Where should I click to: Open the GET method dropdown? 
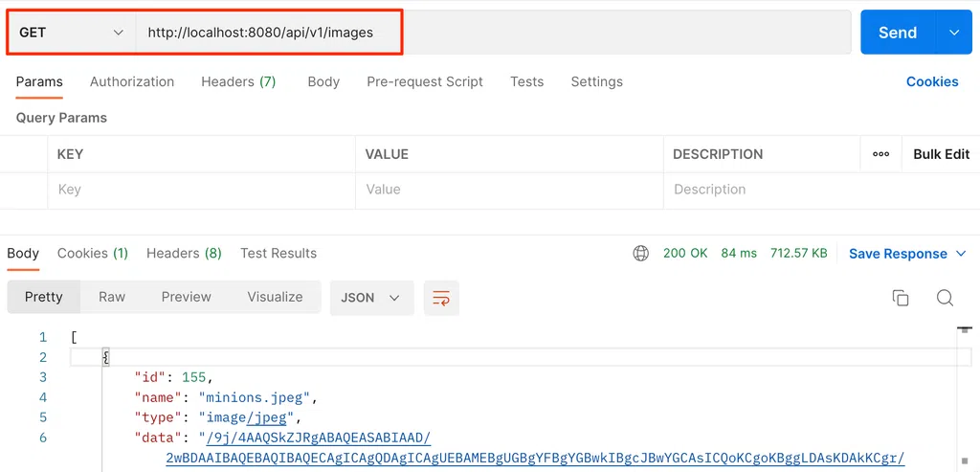[72, 33]
